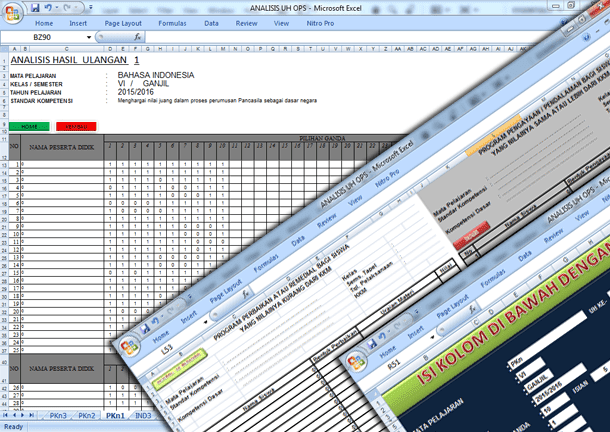Expand the L53 Name Box dropdown arrow
Viewport: 610px width, 432px height.
click(x=205, y=322)
